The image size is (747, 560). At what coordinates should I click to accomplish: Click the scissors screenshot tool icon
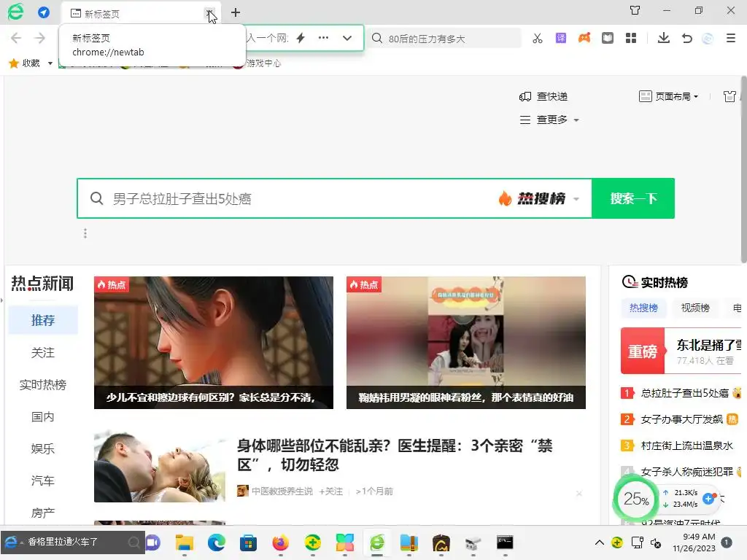click(x=538, y=38)
